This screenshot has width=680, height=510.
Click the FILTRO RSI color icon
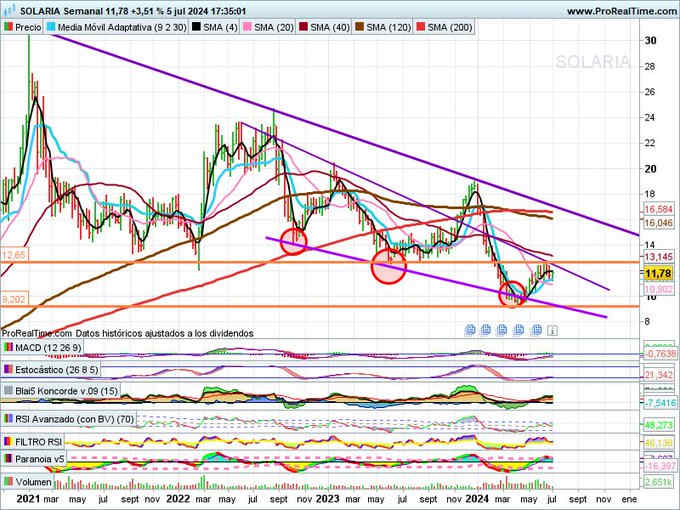(x=8, y=442)
